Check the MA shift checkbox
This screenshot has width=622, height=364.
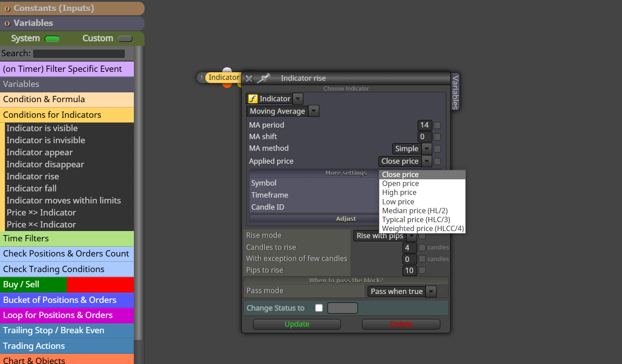pyautogui.click(x=437, y=137)
